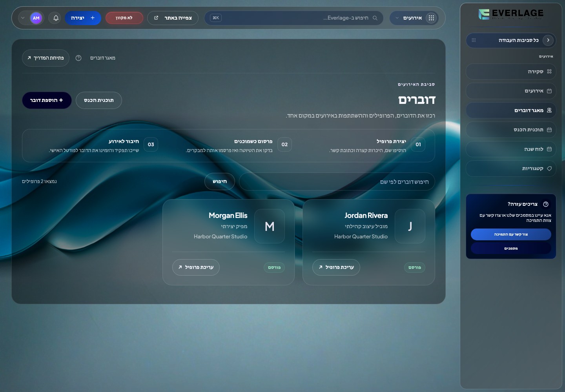Open תוכנית הכנס sidebar item
565x392 pixels.
click(511, 130)
